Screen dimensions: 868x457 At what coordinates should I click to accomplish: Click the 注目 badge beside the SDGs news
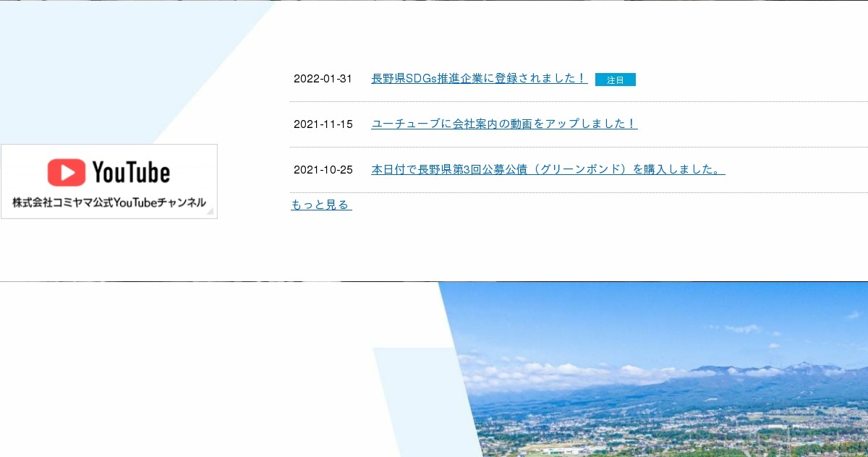click(x=616, y=80)
